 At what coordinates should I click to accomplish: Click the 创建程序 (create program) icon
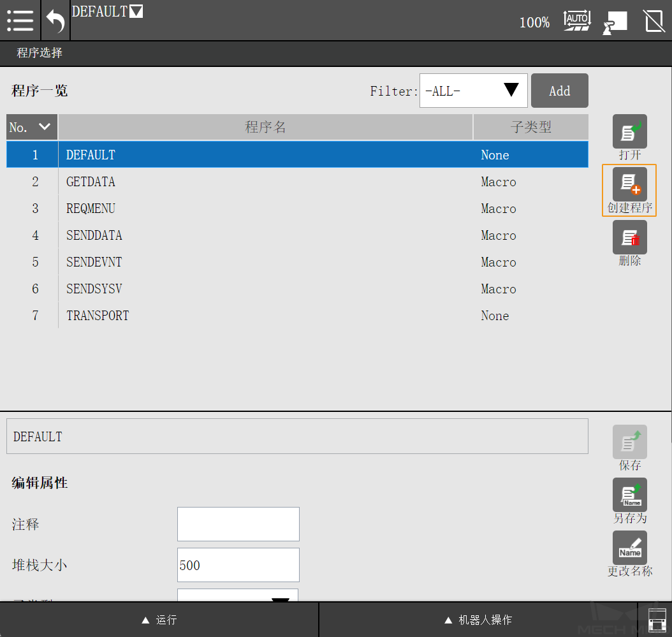tap(629, 184)
